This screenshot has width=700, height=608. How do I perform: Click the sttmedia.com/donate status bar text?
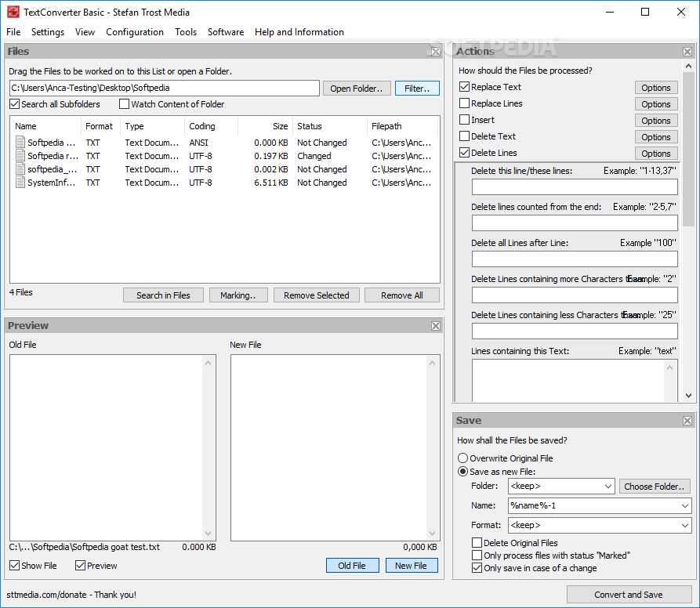[71, 595]
